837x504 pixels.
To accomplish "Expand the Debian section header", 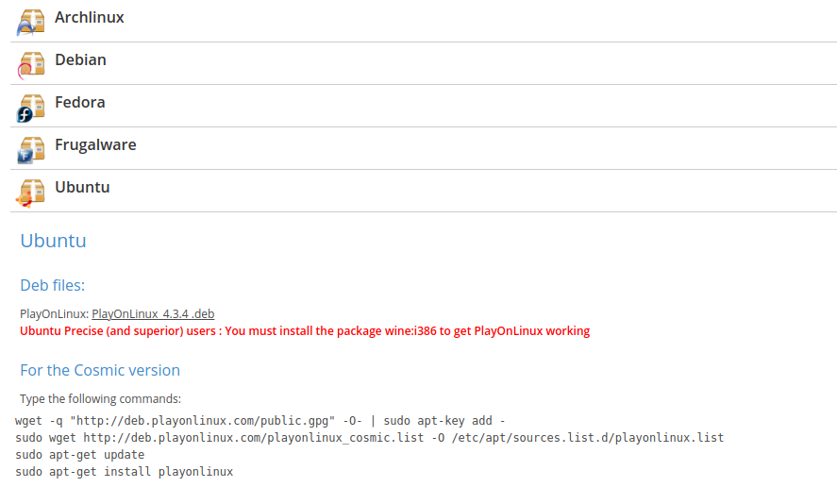I will [x=80, y=60].
